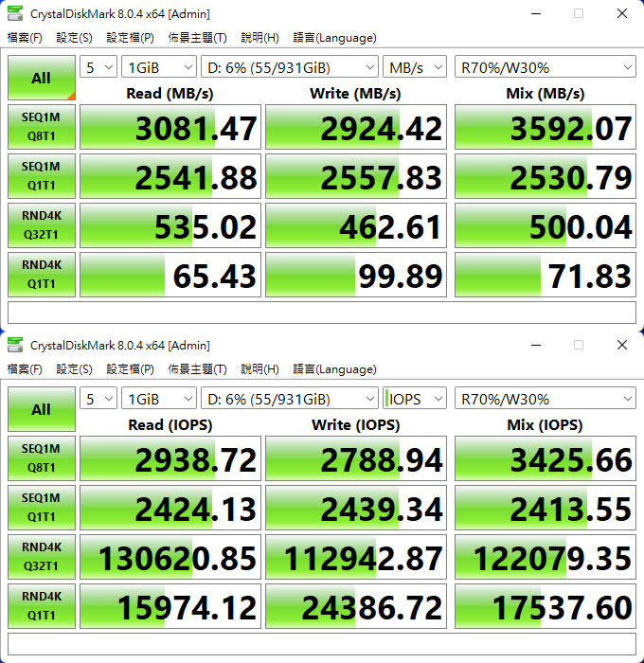644x663 pixels.
Task: Open MB/s unit dropdown in top window
Action: tap(415, 67)
